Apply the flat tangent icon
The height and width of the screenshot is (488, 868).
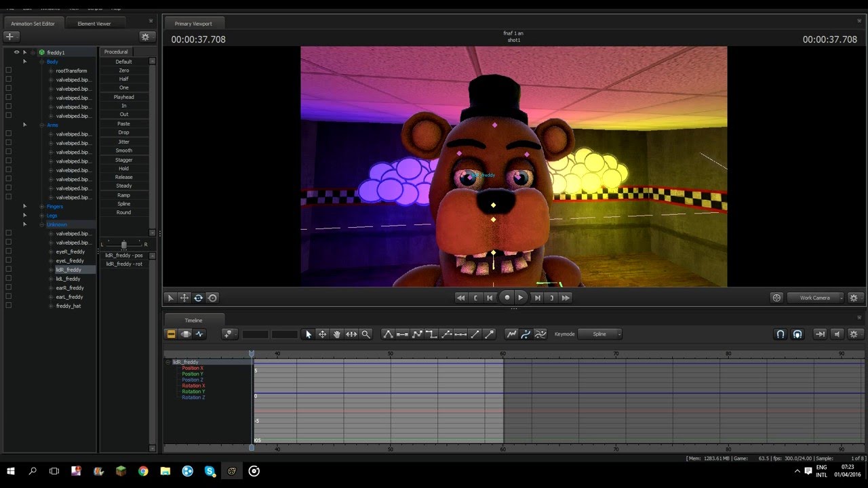tap(402, 334)
